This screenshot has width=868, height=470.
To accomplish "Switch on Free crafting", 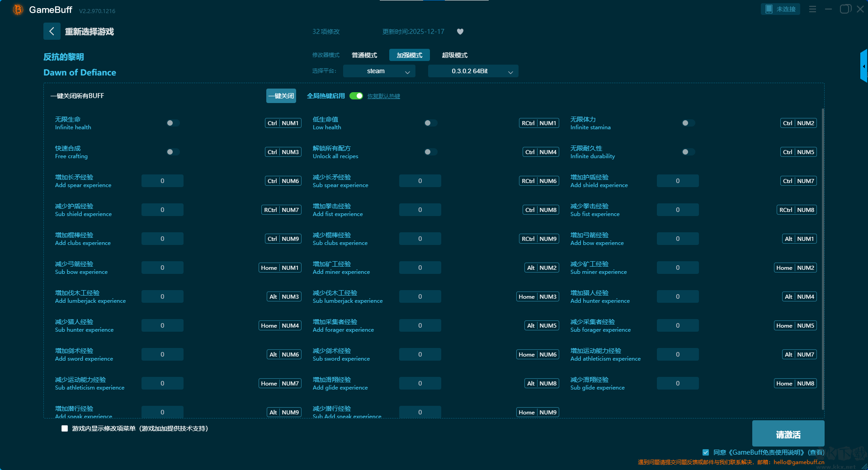I will click(x=173, y=152).
